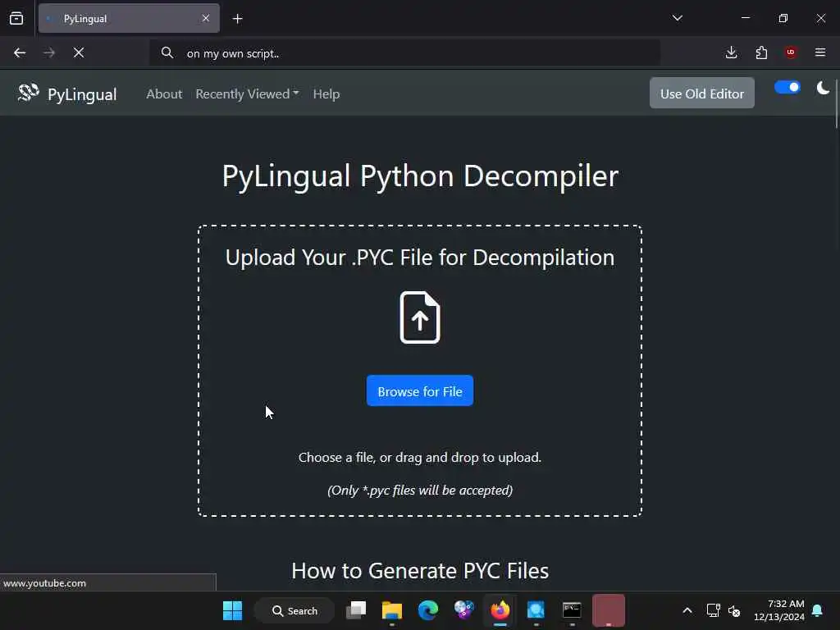The image size is (840, 630).
Task: Open File Explorer from taskbar
Action: coord(391,610)
